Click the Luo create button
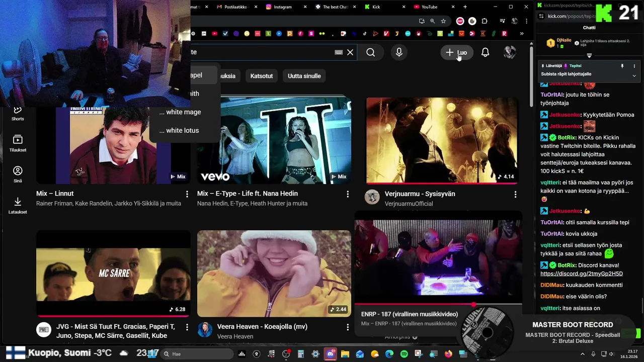Viewport: 644px width, 362px height. pyautogui.click(x=457, y=52)
